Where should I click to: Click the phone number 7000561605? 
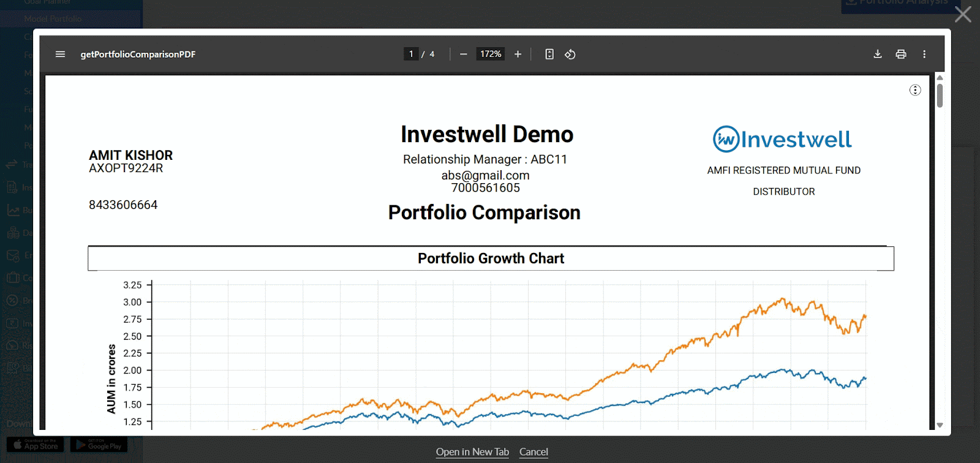click(485, 188)
